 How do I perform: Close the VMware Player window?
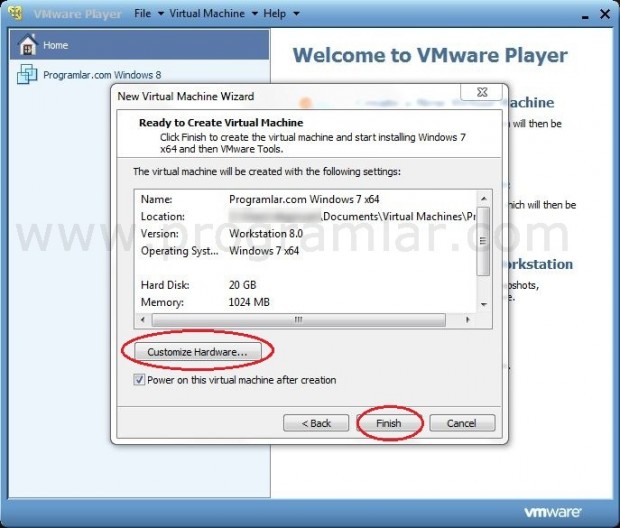(x=605, y=14)
